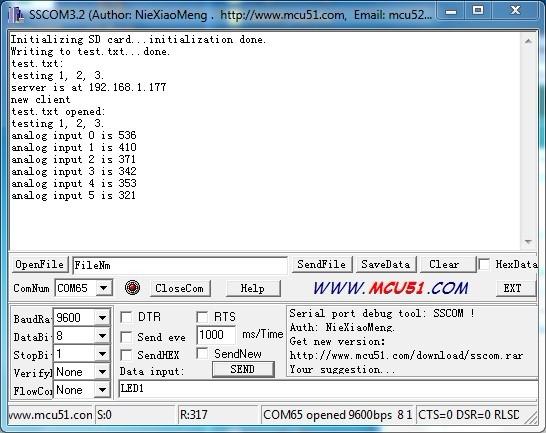Click the SaveData button
The image size is (546, 433).
click(x=386, y=264)
